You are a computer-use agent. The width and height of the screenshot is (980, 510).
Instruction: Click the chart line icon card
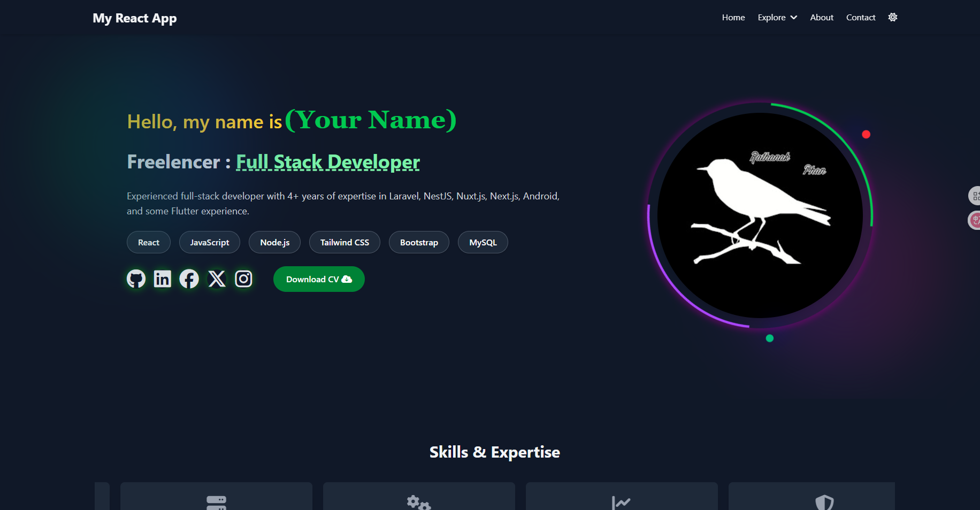click(621, 503)
